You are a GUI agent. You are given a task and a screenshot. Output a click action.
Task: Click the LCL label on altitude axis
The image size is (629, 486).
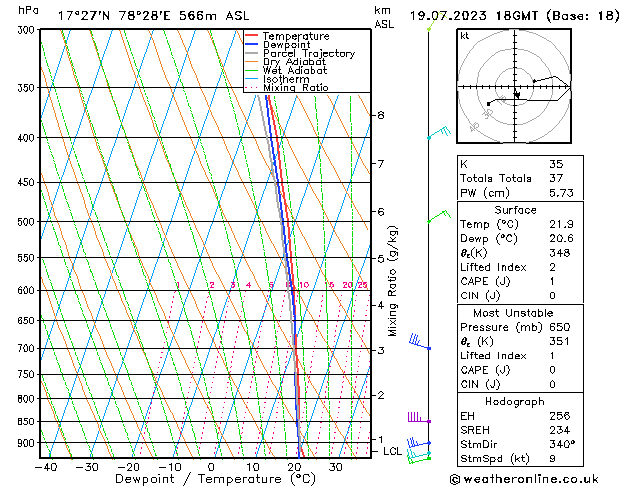click(392, 452)
